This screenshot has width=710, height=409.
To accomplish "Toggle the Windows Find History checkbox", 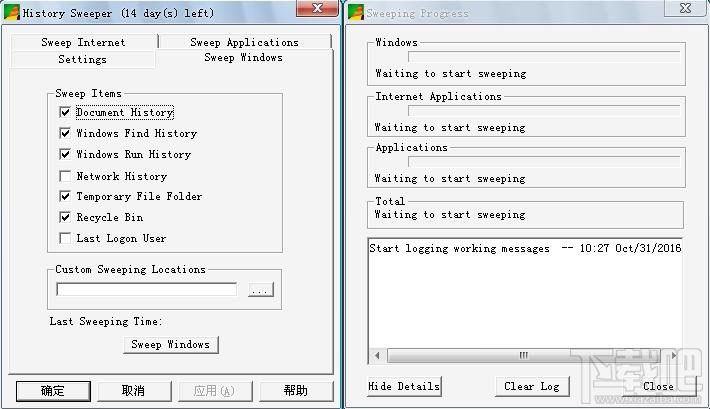I will coord(65,133).
